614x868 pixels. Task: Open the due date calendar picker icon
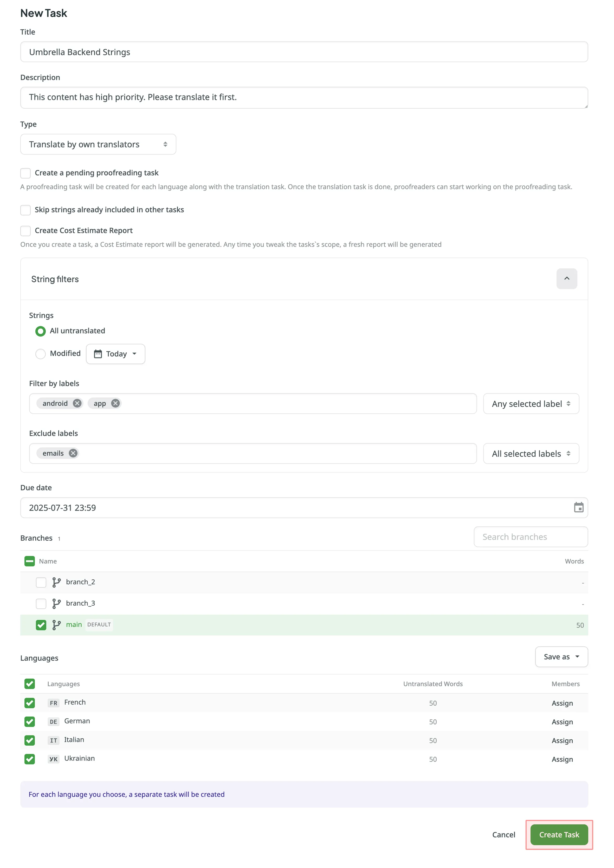[x=578, y=508]
